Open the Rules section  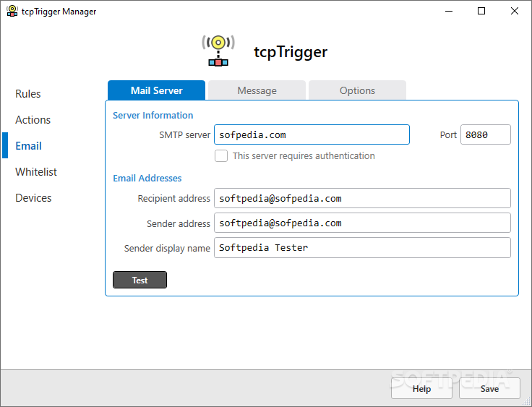pos(27,94)
